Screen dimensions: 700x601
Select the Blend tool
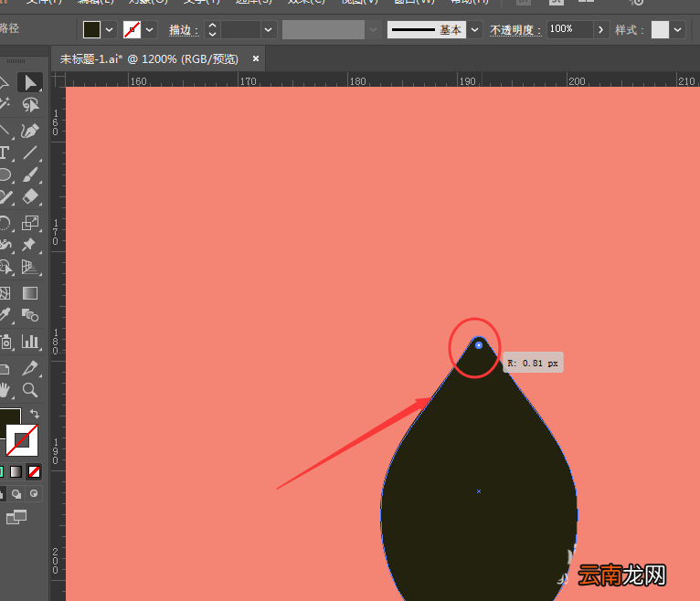30,315
